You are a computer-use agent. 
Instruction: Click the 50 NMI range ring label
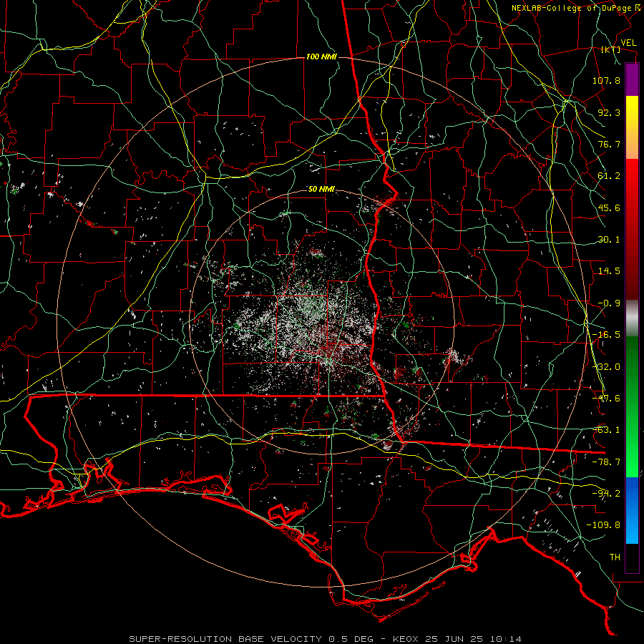(x=321, y=190)
